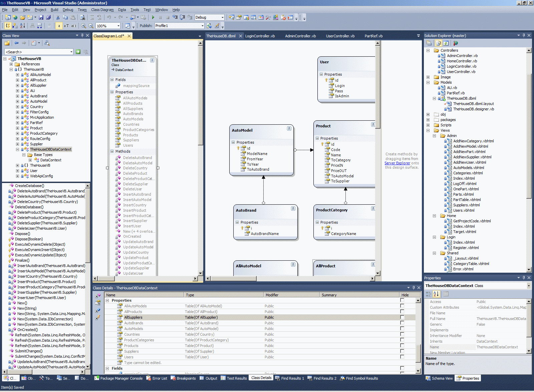Open the Tools menu
This screenshot has width=534, height=392.
point(135,10)
